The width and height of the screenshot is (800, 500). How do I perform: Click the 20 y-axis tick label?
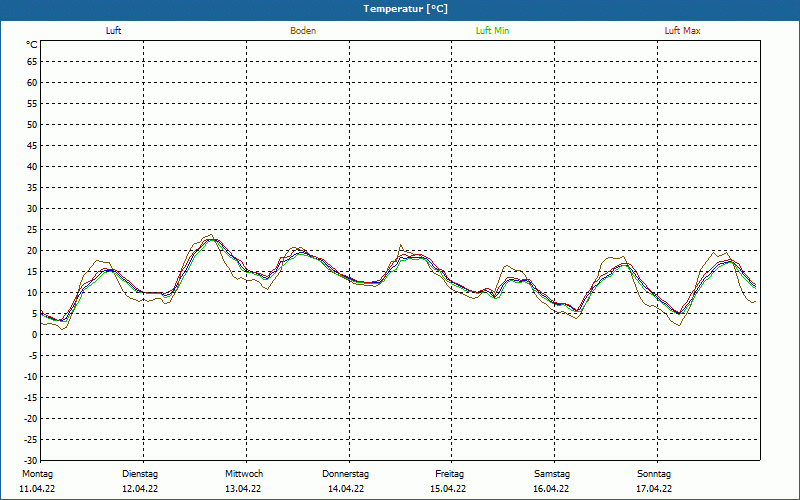click(32, 251)
